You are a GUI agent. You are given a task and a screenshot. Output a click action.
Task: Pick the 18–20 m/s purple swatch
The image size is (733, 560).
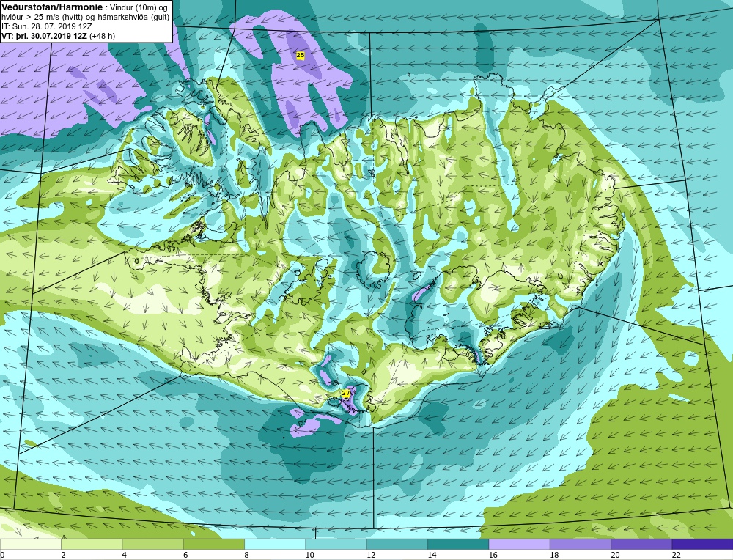[580, 544]
